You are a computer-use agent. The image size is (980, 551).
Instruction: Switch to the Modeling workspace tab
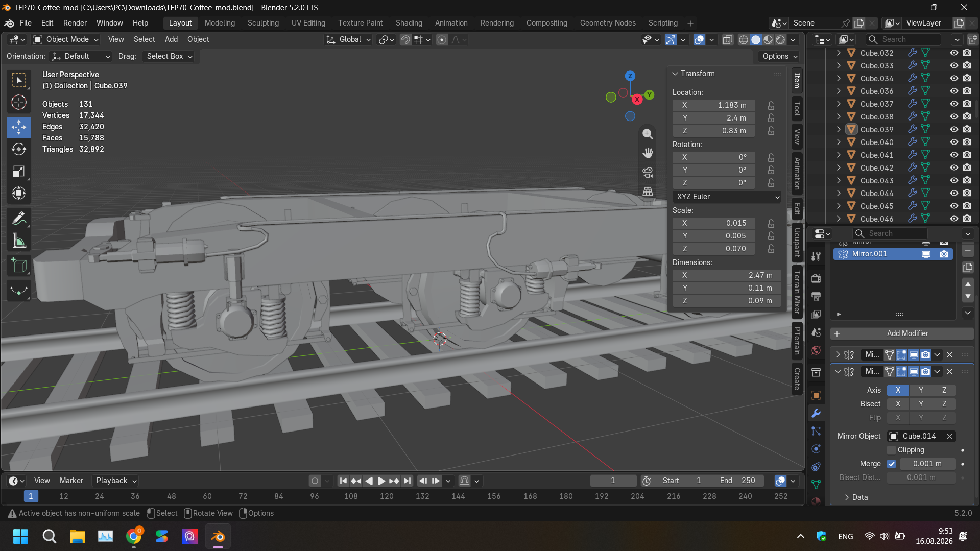tap(220, 23)
